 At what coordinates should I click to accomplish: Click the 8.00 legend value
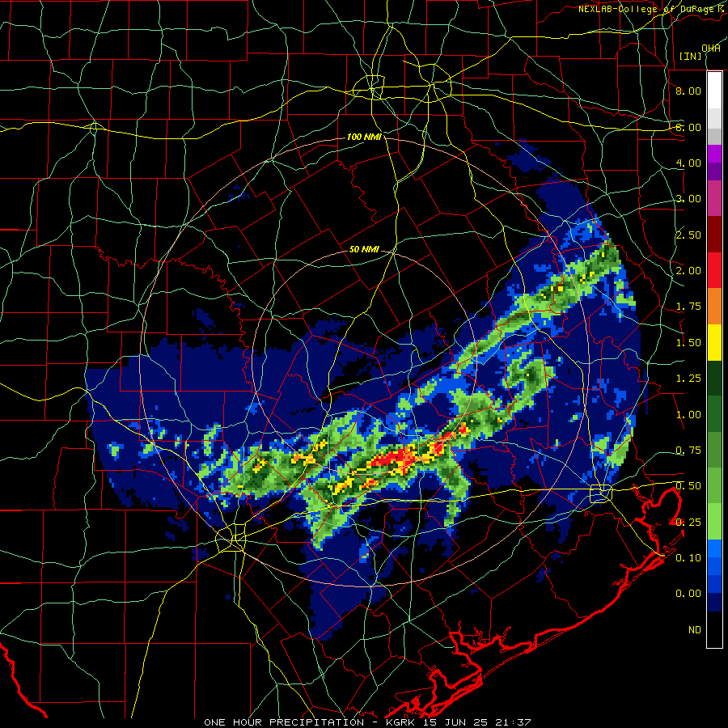[x=688, y=91]
